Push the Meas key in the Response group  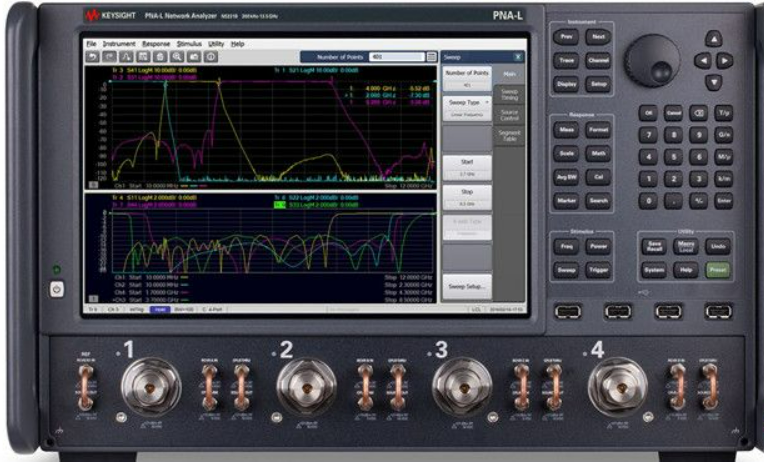pos(566,130)
